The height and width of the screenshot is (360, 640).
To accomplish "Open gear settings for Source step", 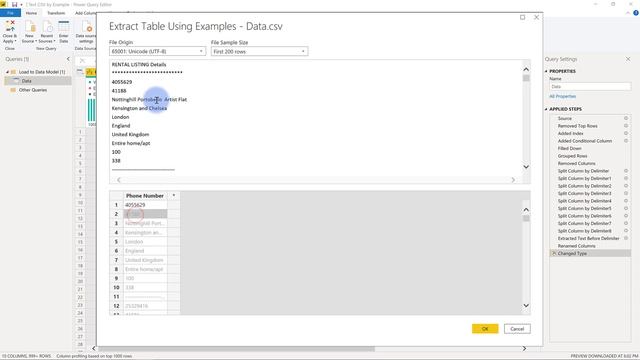I will (626, 118).
